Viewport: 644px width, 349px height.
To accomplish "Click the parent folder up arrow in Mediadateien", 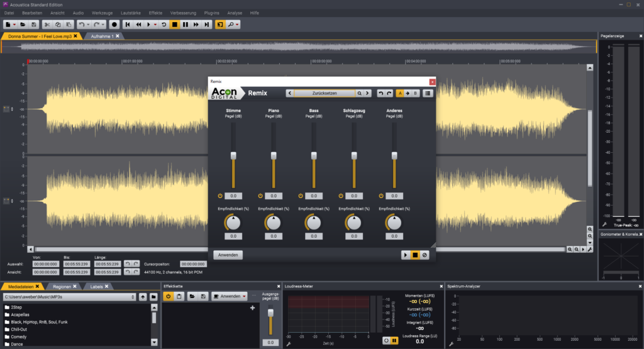I will coord(143,296).
